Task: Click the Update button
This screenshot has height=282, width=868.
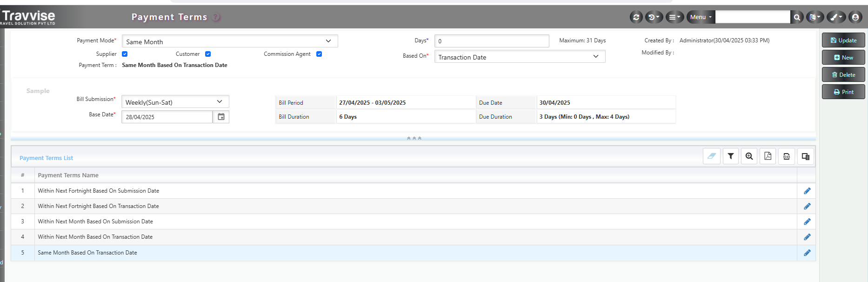Action: coord(843,40)
